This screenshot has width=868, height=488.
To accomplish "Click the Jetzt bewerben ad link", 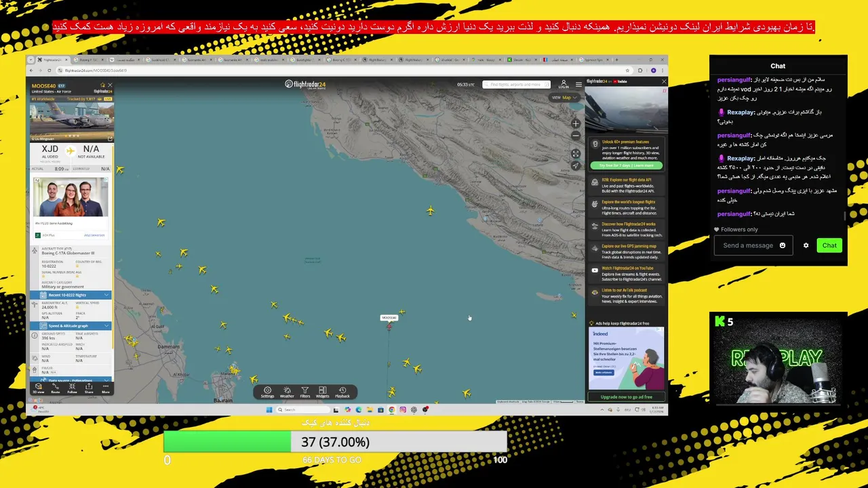I will coord(94,235).
